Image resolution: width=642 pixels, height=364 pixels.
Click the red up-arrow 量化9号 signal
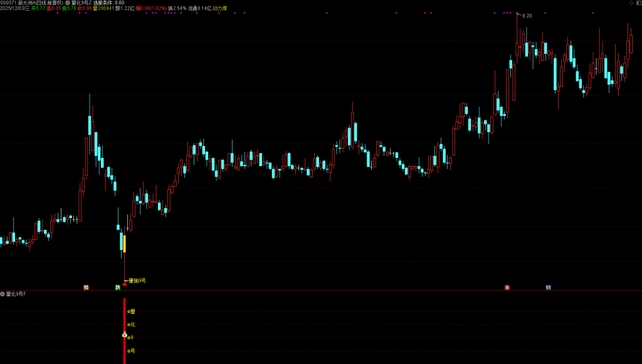point(125,283)
